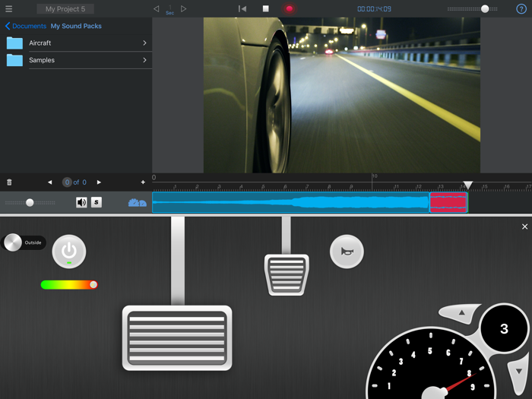Select the red recorded clip
The image size is (532, 399).
448,203
